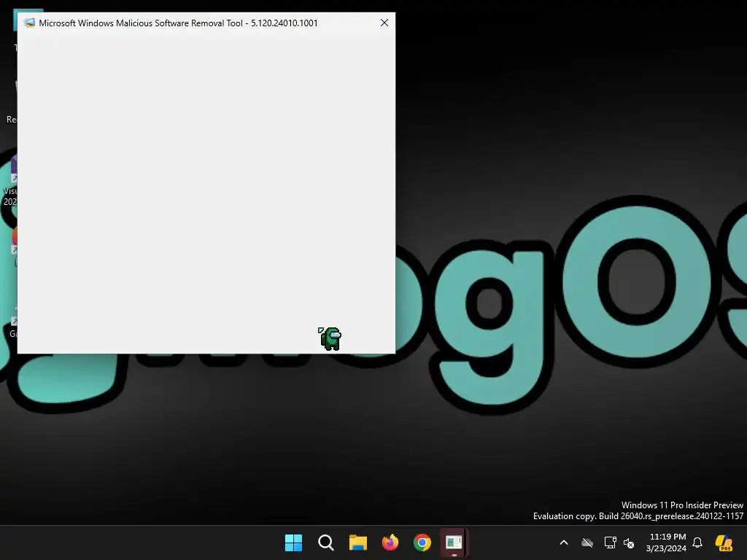
Task: Open the notification bell
Action: coord(697,542)
